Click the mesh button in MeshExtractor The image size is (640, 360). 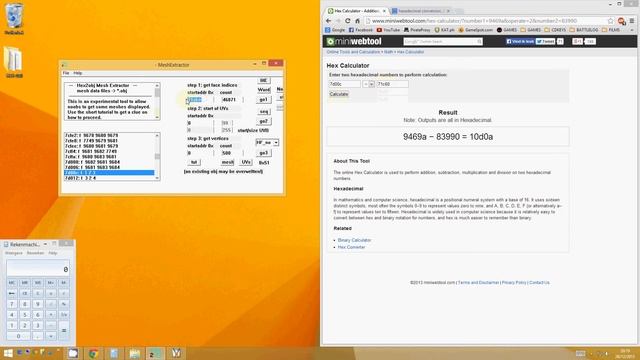click(227, 162)
